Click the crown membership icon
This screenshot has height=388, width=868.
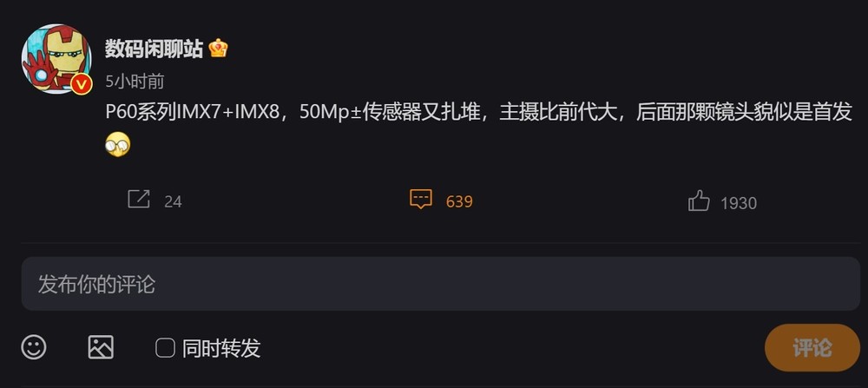click(219, 49)
